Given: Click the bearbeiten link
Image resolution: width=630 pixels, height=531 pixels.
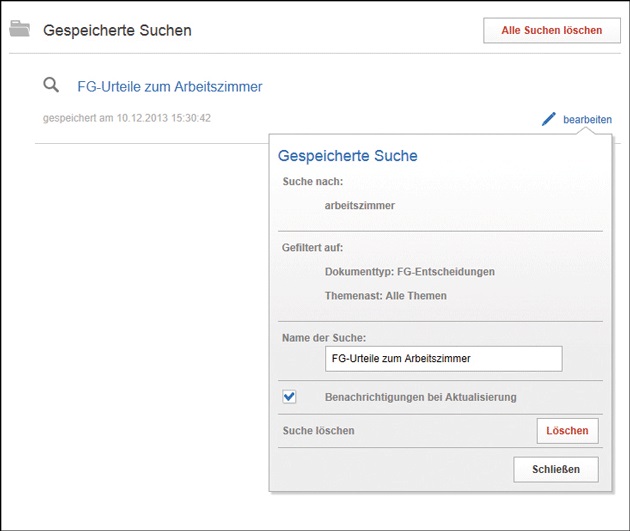Looking at the screenshot, I should (x=587, y=120).
